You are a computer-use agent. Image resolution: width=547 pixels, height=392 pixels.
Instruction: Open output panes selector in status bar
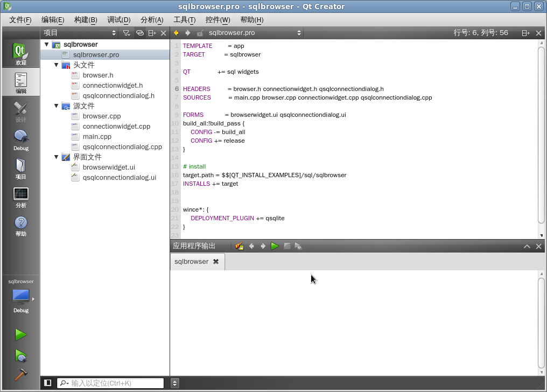click(175, 383)
